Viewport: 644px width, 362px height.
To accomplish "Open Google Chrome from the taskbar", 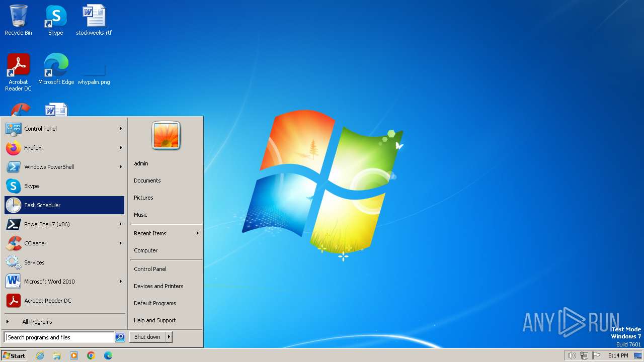I will click(91, 355).
